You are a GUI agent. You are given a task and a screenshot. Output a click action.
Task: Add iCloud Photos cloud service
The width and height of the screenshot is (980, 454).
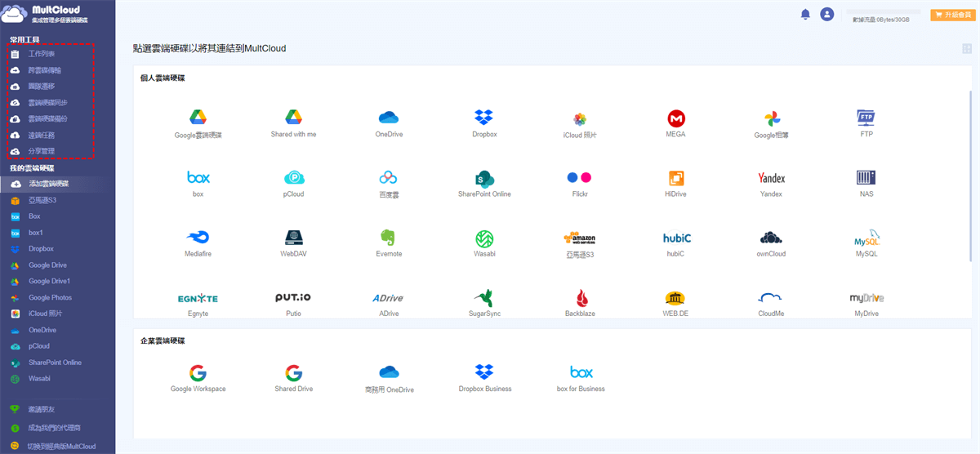580,123
